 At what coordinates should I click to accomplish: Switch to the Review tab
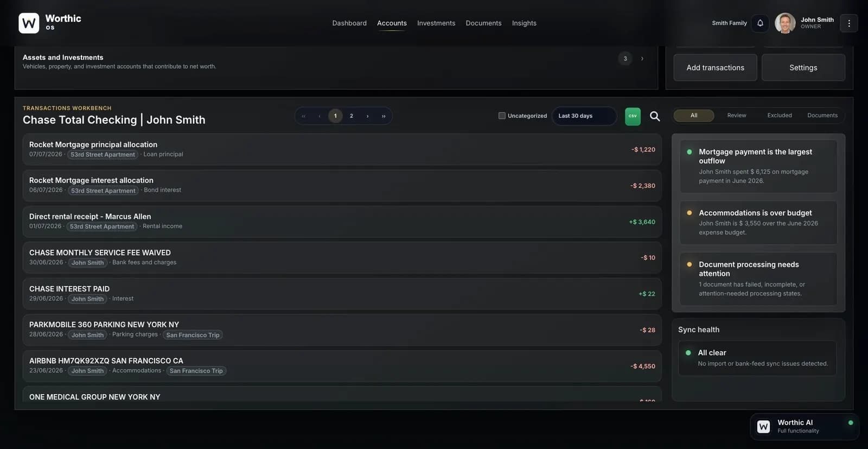pos(736,115)
